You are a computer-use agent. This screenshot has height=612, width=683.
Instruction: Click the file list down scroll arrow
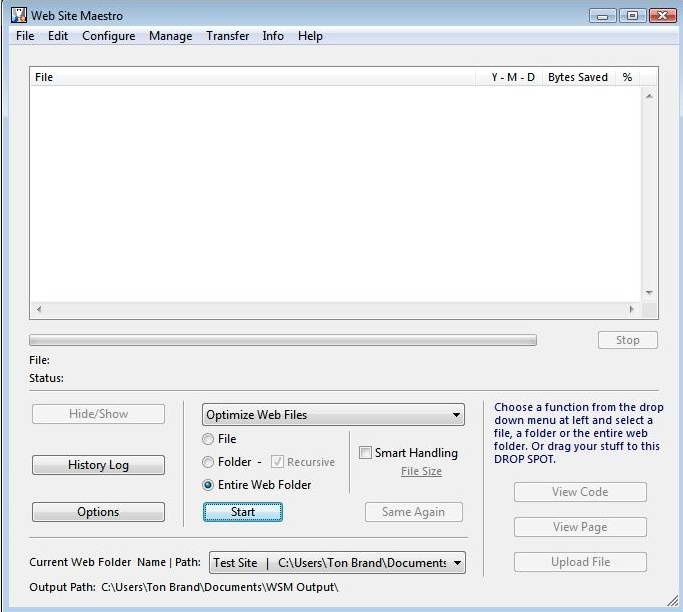pos(649,293)
